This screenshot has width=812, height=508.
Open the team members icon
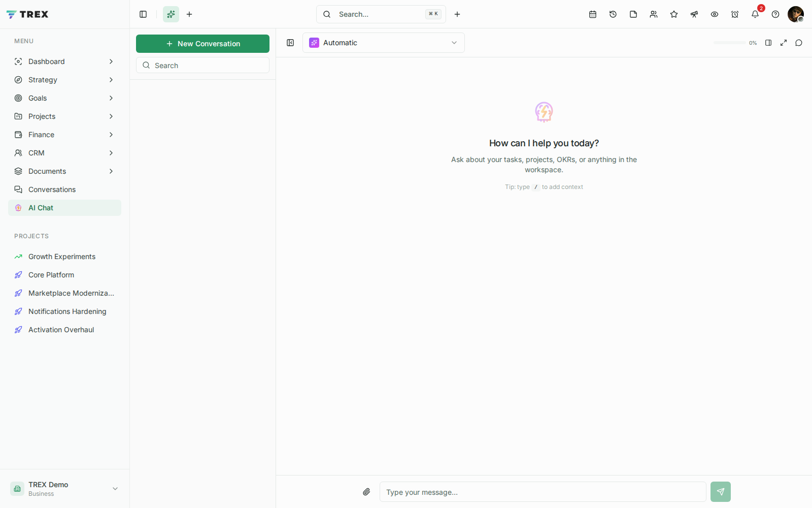[x=654, y=14]
